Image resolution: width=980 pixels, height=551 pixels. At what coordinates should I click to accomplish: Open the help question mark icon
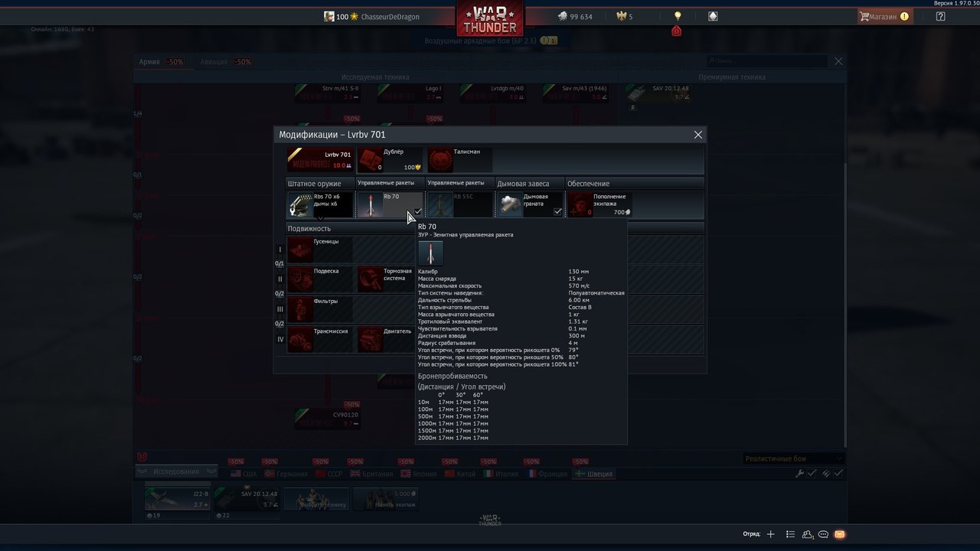940,16
